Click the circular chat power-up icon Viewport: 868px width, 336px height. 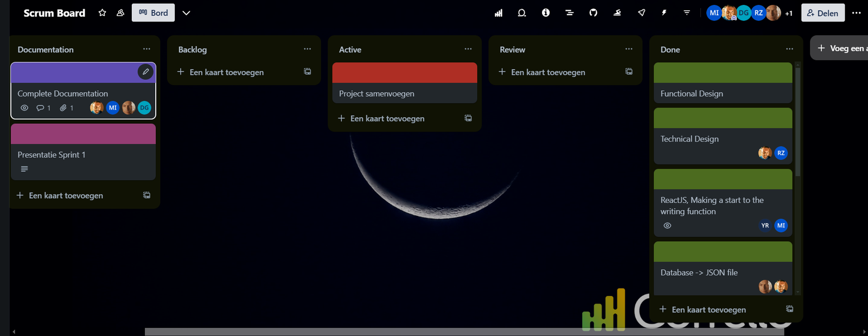(x=522, y=12)
